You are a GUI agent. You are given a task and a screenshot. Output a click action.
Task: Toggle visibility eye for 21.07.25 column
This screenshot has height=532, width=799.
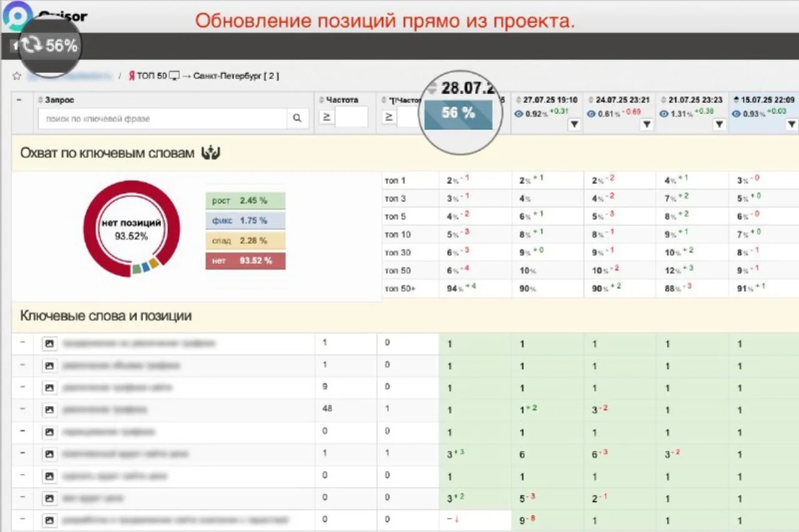pos(664,114)
